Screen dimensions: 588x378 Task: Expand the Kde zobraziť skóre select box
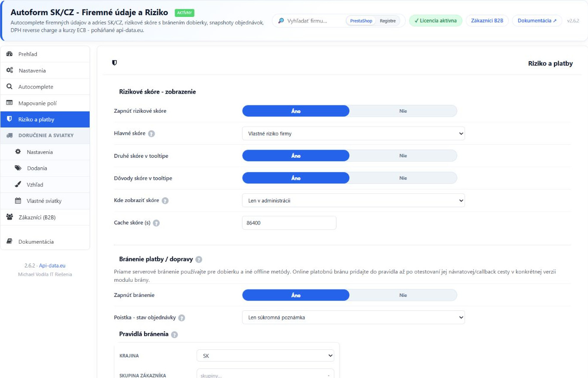pos(353,200)
